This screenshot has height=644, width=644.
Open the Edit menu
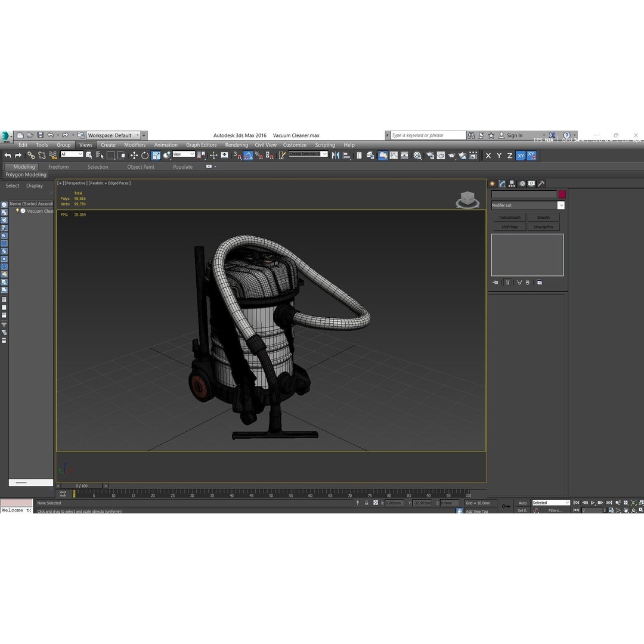(x=23, y=145)
